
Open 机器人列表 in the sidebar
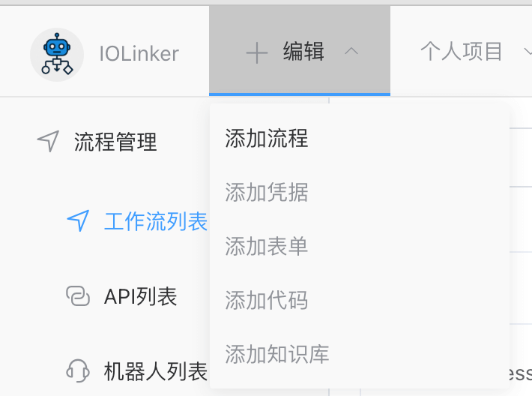click(x=155, y=371)
